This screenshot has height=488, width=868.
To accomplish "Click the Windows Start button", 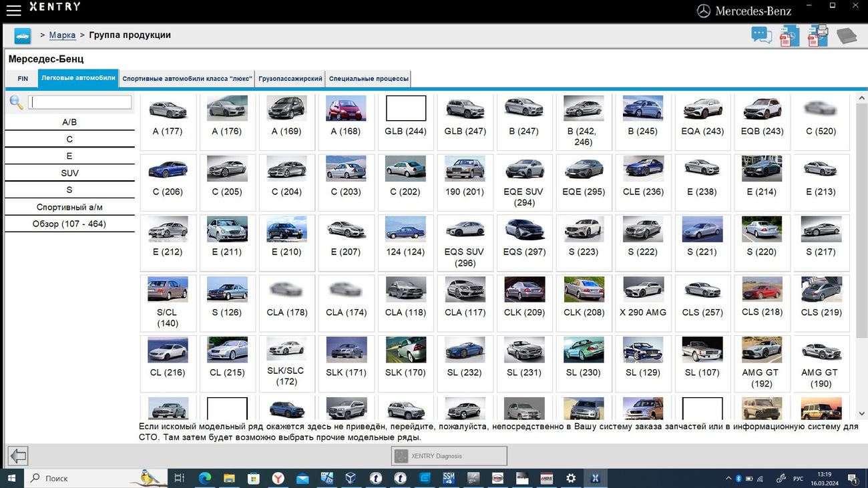I will [11, 478].
